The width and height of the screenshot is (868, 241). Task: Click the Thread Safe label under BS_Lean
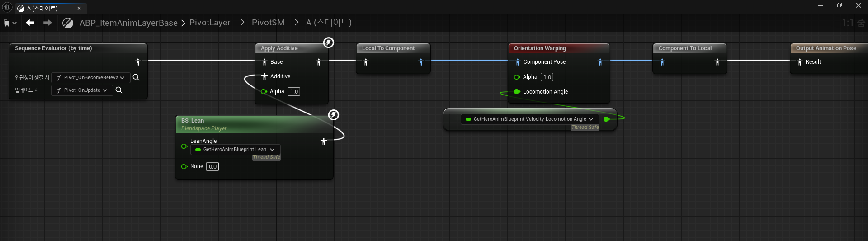pos(266,157)
